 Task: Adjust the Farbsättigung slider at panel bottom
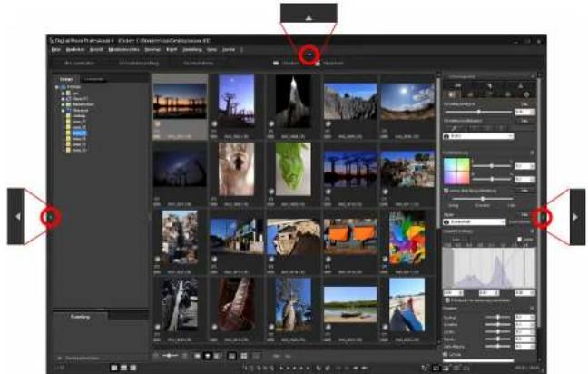[x=497, y=346]
